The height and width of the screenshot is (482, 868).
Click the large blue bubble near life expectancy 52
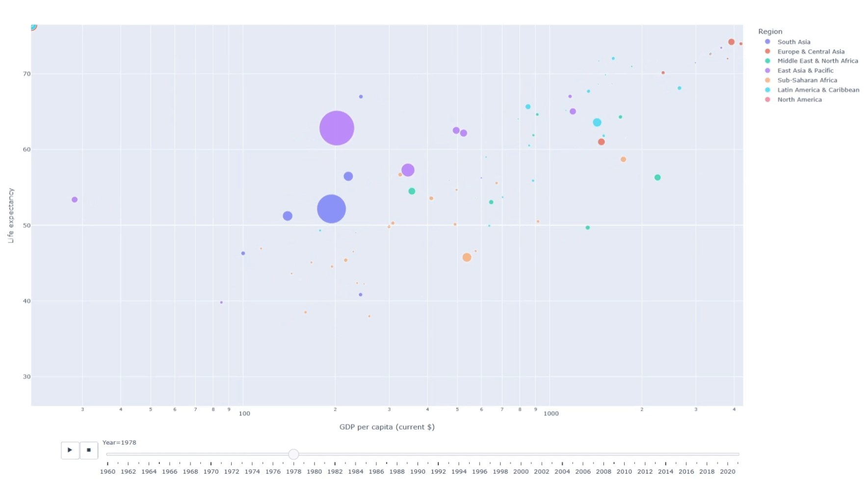(331, 209)
